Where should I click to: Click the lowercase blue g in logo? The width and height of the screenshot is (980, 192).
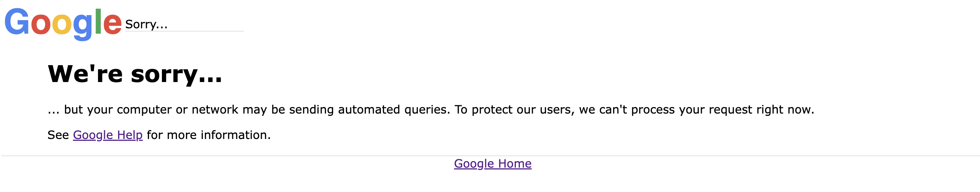(x=83, y=28)
